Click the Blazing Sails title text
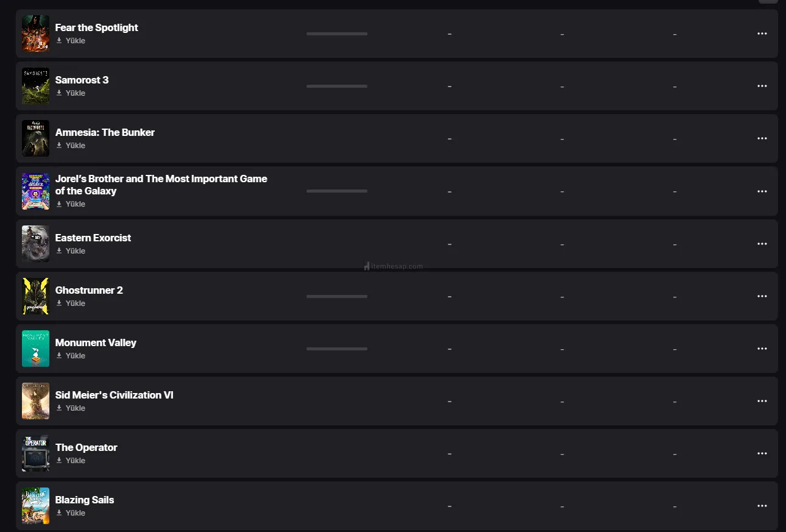This screenshot has width=786, height=532. [85, 500]
